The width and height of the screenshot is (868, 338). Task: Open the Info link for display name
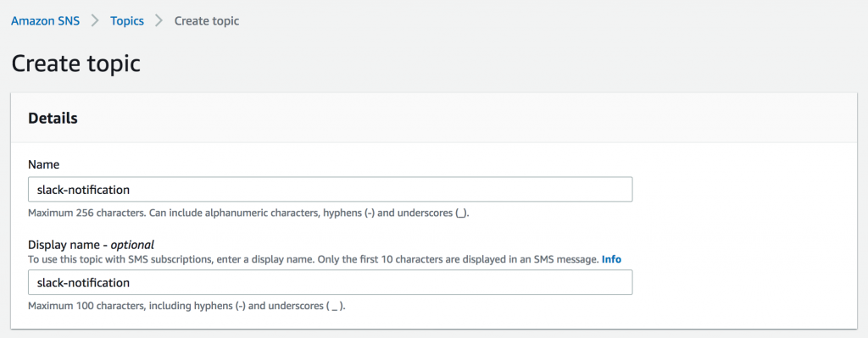[612, 259]
